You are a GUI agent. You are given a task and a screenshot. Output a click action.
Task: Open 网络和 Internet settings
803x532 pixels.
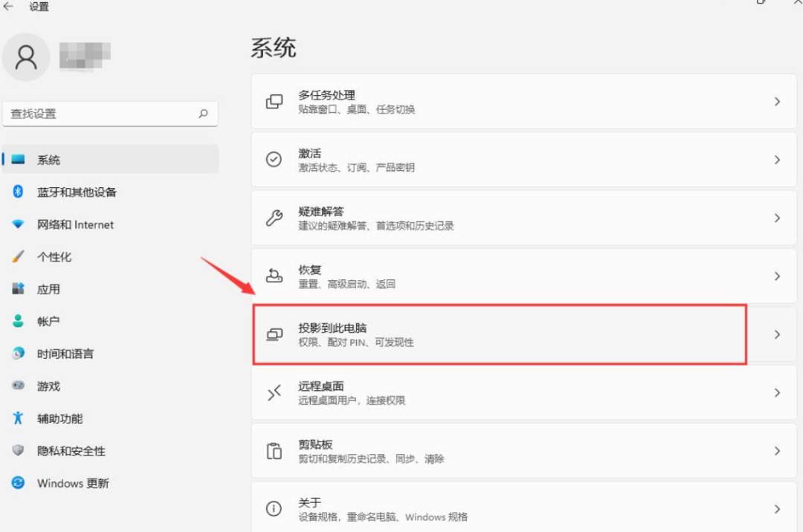tap(75, 224)
